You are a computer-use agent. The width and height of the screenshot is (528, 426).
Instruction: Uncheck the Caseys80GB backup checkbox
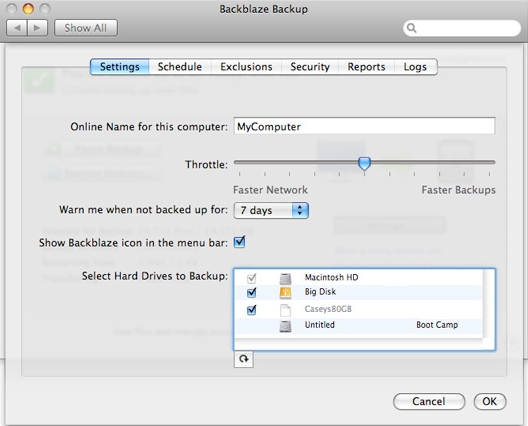252,309
